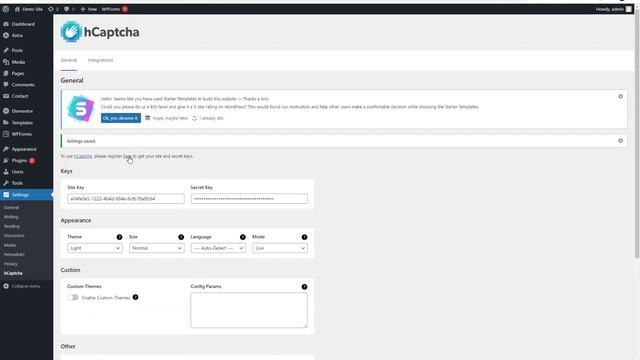This screenshot has width=640, height=360.
Task: Open Permalinks settings submenu item
Action: point(14,254)
